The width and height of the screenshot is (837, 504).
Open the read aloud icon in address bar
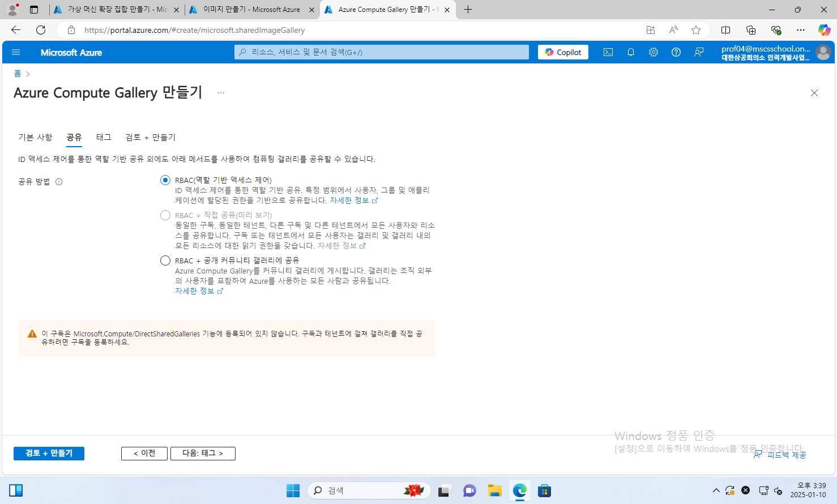[x=673, y=30]
